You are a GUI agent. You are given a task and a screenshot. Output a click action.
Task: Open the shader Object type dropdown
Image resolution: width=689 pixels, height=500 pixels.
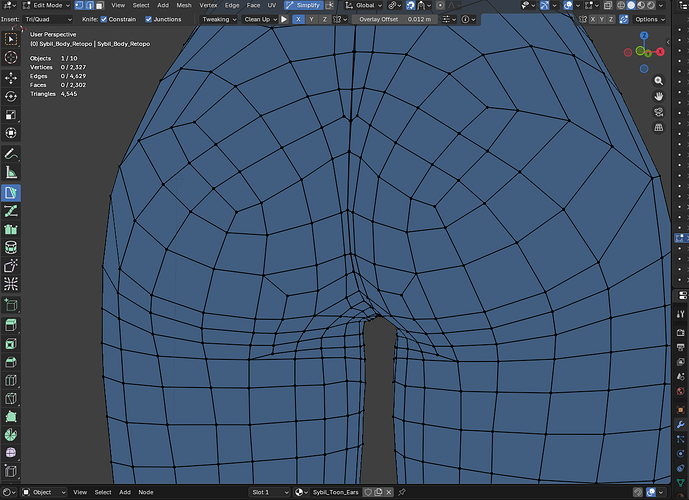pos(43,492)
